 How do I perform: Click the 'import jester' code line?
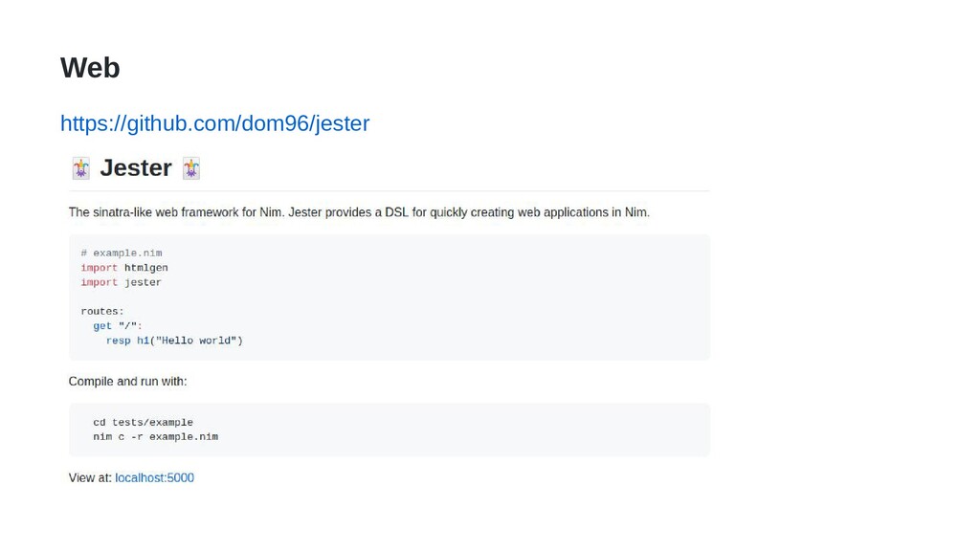coord(122,282)
